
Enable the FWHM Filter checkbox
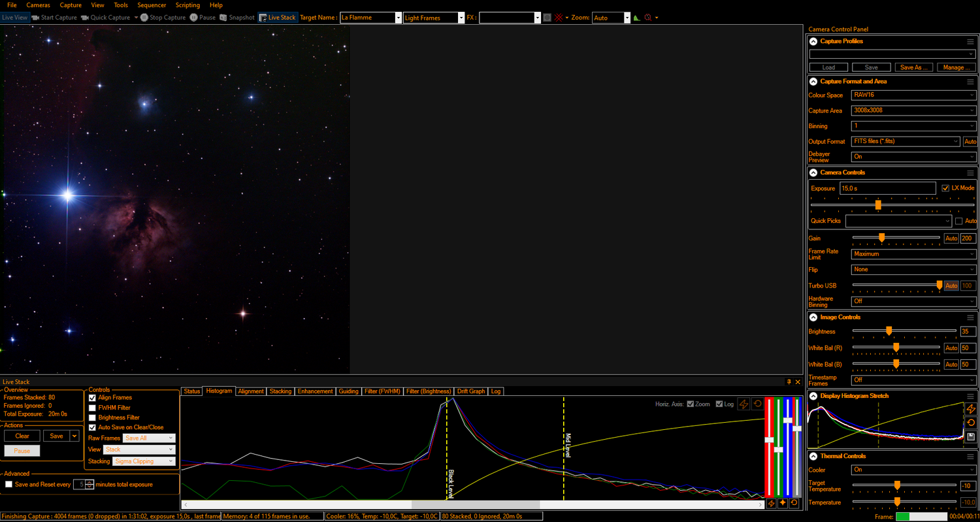click(x=92, y=408)
